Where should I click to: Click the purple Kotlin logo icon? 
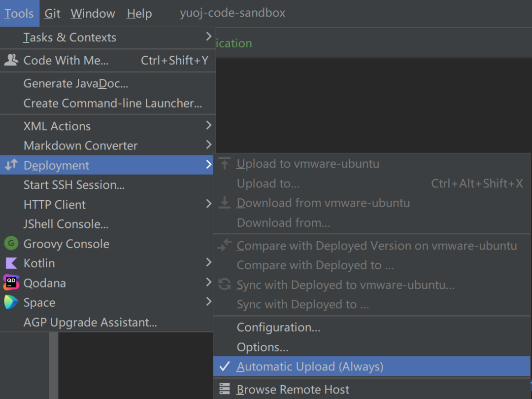point(11,263)
